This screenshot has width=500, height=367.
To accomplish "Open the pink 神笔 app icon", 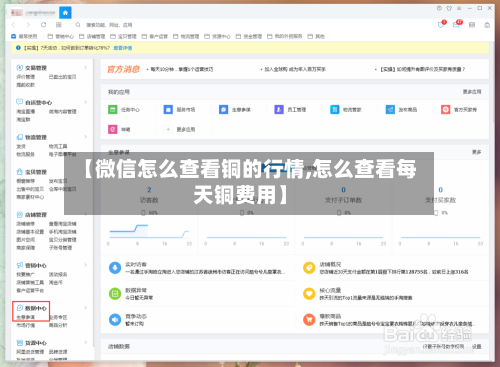I will pyautogui.click(x=113, y=129).
